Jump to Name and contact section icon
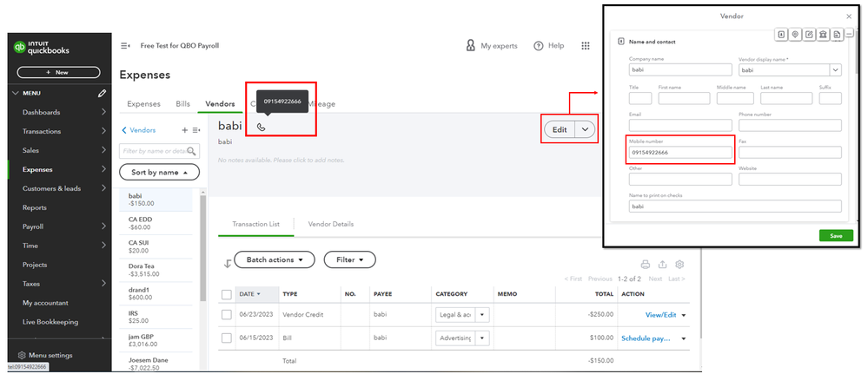The width and height of the screenshot is (868, 374). [x=781, y=35]
